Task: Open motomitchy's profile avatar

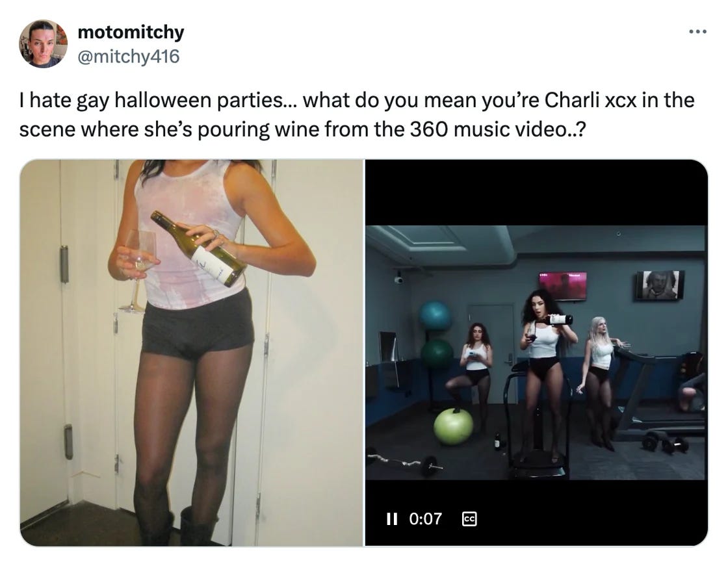Action: 43,44
